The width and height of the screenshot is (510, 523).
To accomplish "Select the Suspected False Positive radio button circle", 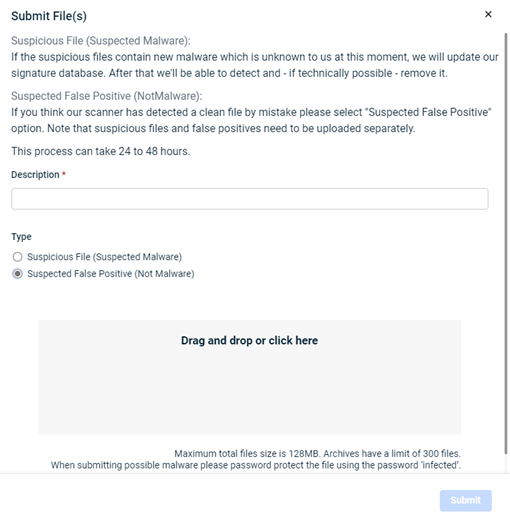I will [17, 274].
